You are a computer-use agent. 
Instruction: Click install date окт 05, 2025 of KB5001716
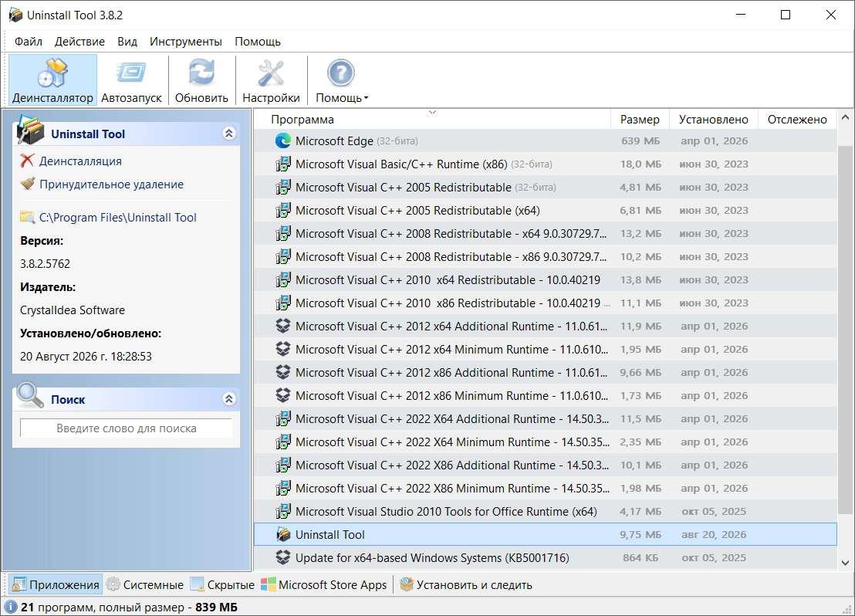(x=714, y=557)
